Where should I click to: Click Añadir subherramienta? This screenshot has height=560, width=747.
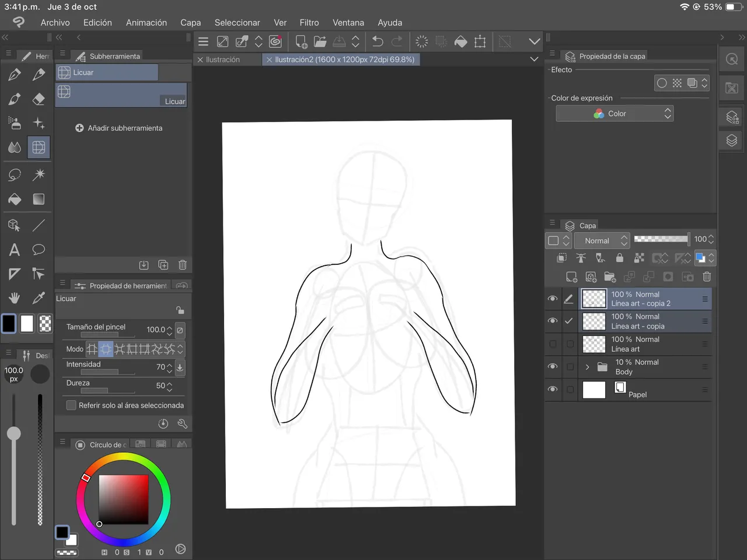(x=119, y=128)
